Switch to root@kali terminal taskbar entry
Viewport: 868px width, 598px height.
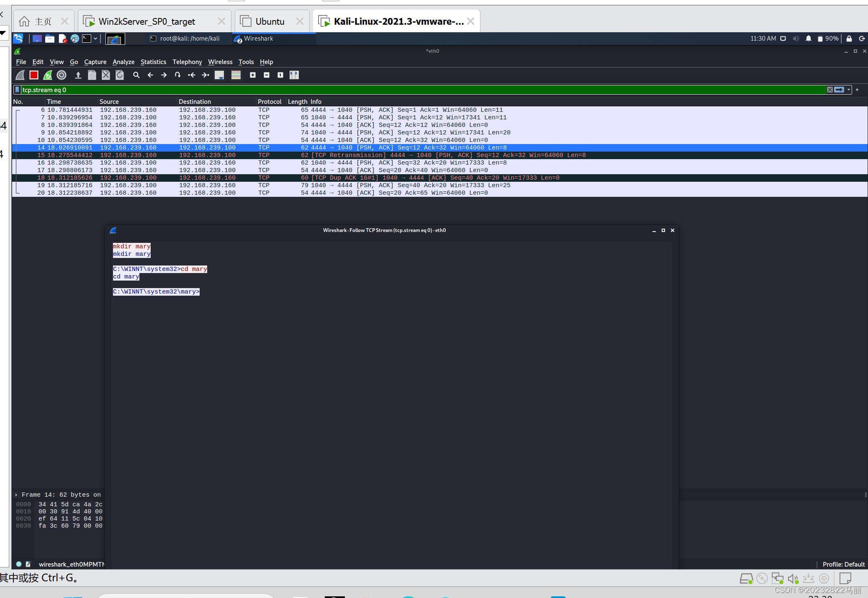pos(185,39)
